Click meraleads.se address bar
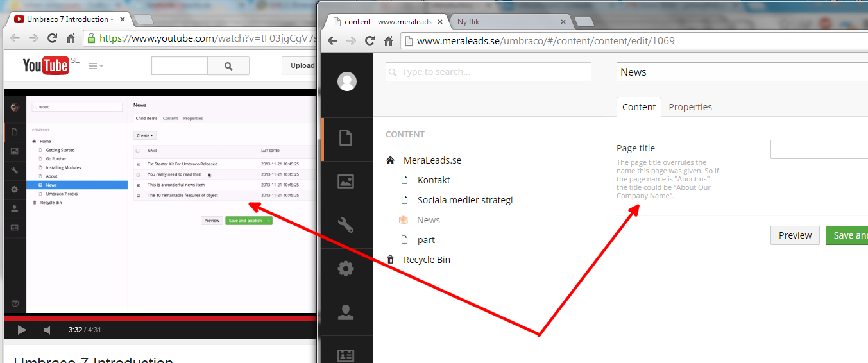This screenshot has width=868, height=363. tap(635, 40)
